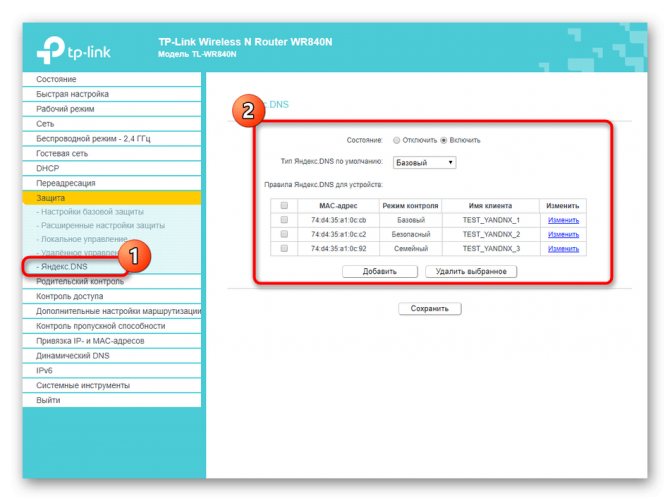The width and height of the screenshot is (670, 501).
Task: Click the Добавить button
Action: click(380, 271)
